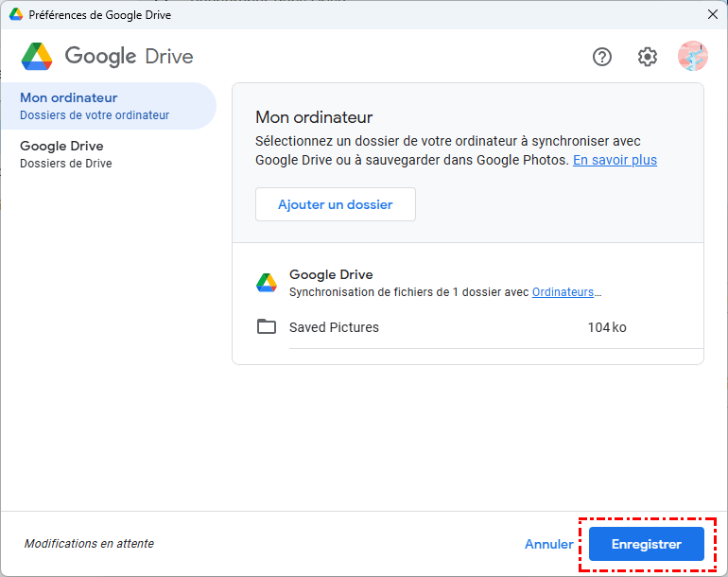Close the Préférences de Google Drive window
728x577 pixels.
point(712,15)
